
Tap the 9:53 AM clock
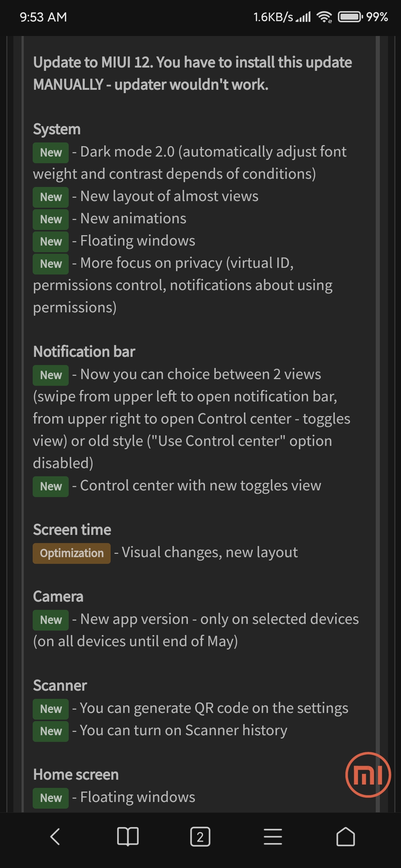(43, 17)
